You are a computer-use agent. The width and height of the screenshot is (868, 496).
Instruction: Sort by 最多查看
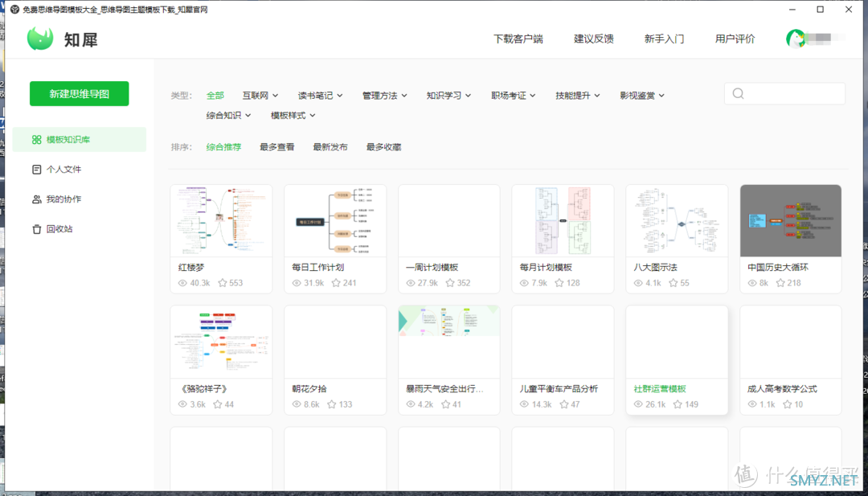point(277,147)
